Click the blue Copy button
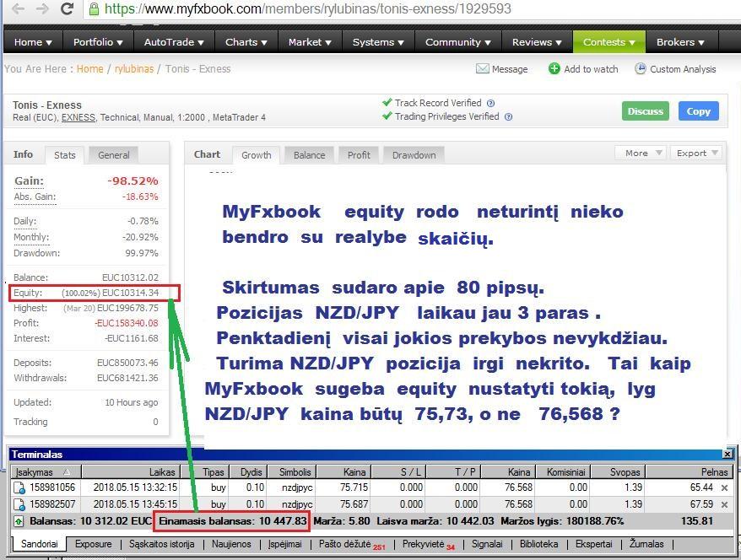Screen dimensions: 741x560 click(699, 111)
